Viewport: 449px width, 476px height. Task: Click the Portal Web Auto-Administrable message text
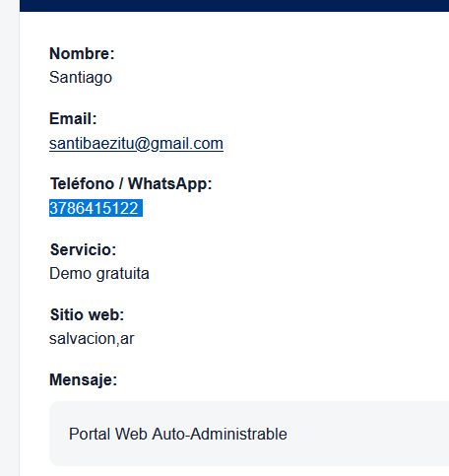[x=178, y=434]
